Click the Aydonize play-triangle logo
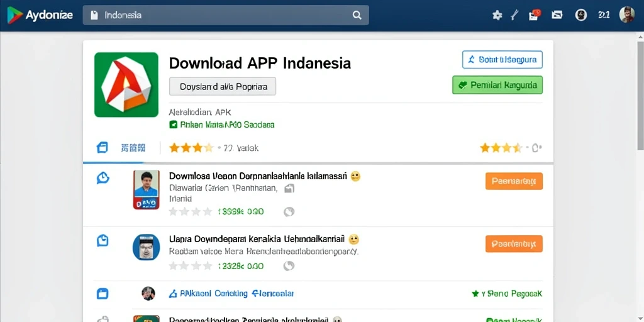The height and width of the screenshot is (322, 644). [x=14, y=15]
